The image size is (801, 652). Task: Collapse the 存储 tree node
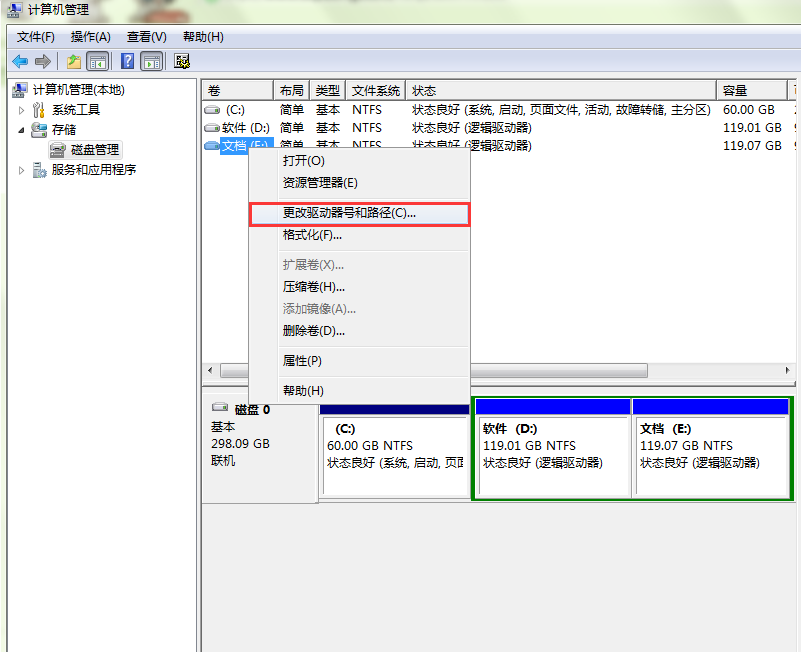(22, 130)
